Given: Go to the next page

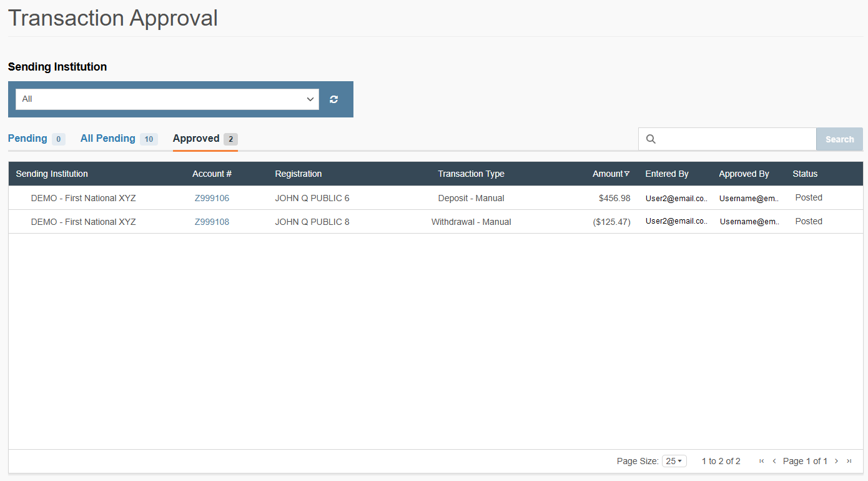Looking at the screenshot, I should pyautogui.click(x=837, y=461).
